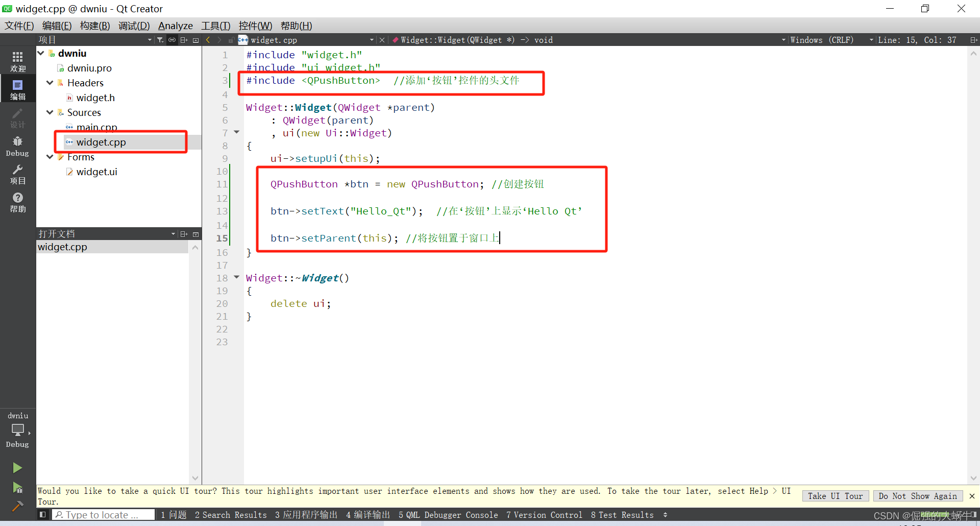This screenshot has height=526, width=980.
Task: Dismiss the UI tour notification bar
Action: (972, 496)
